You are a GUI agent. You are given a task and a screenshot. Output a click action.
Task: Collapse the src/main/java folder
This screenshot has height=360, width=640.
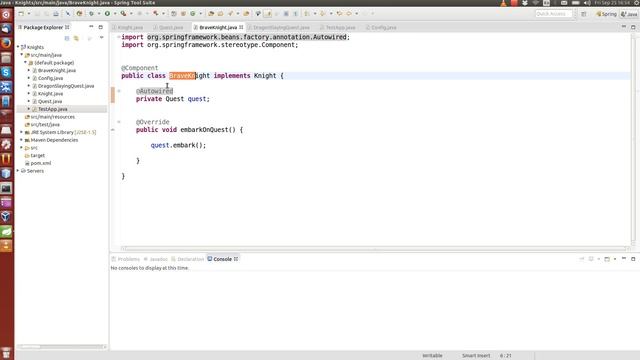click(22, 55)
